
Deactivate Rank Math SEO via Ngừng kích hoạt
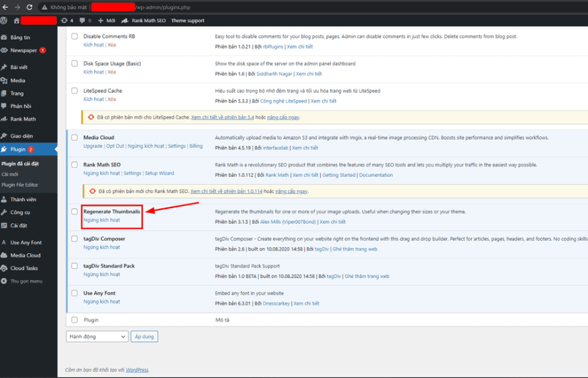103,174
